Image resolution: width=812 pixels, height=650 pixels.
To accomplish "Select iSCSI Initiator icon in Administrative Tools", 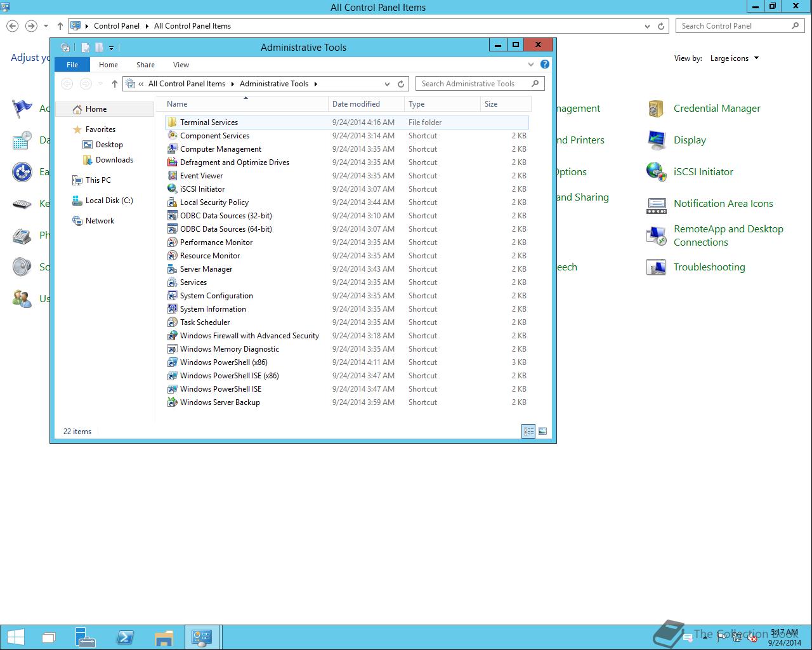I will (x=172, y=189).
